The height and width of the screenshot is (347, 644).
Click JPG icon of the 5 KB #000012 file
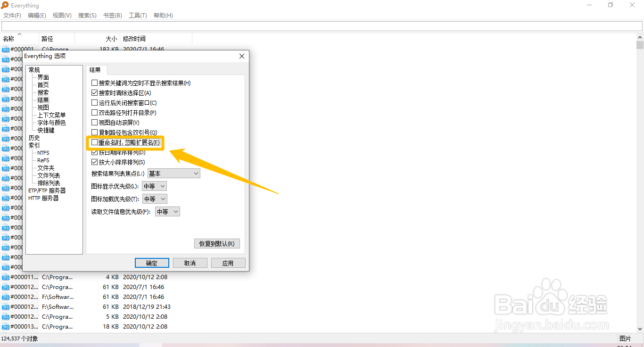6,317
